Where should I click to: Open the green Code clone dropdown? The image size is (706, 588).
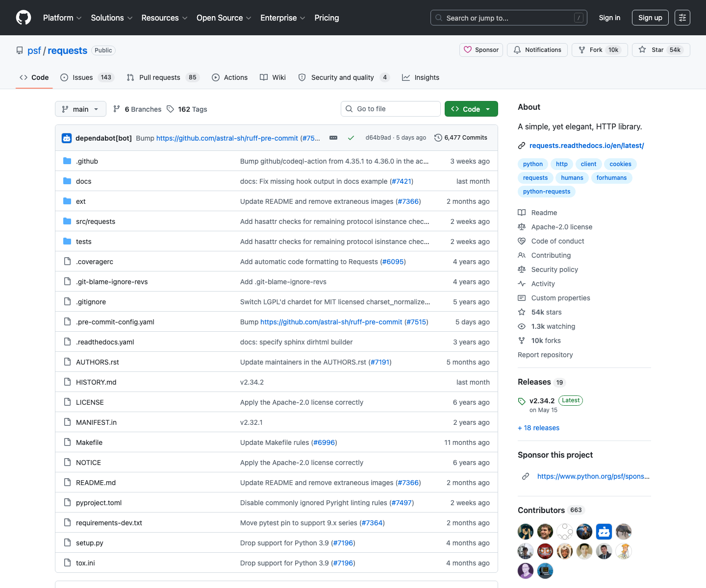click(471, 109)
